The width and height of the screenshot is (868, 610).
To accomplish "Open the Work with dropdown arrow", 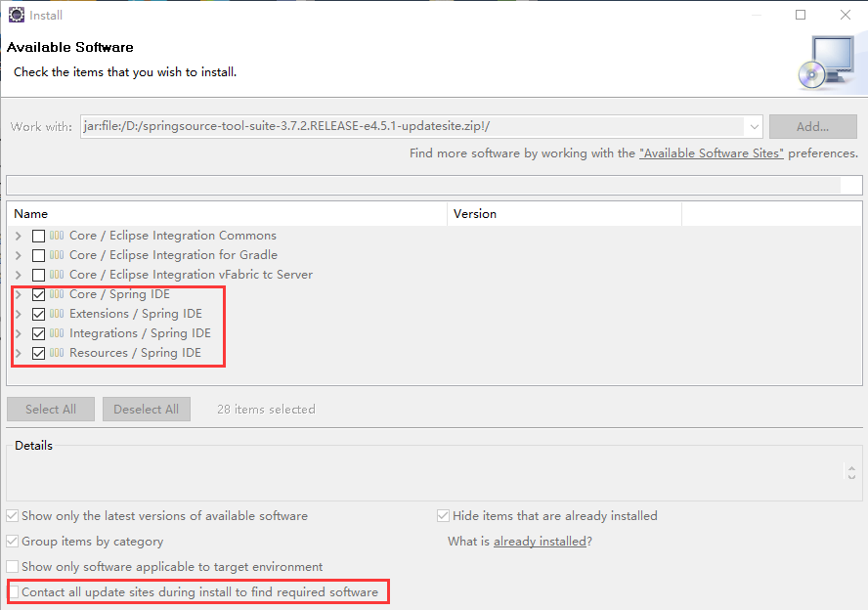I will point(754,127).
